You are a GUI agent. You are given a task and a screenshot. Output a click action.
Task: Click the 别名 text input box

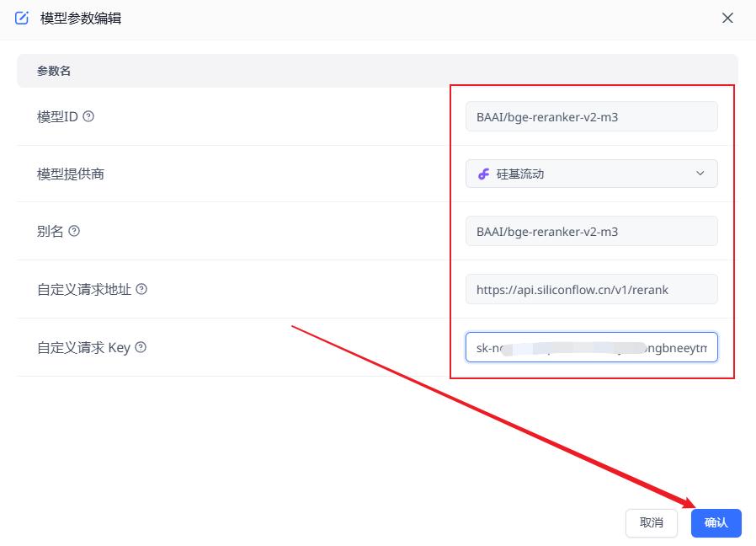click(591, 232)
